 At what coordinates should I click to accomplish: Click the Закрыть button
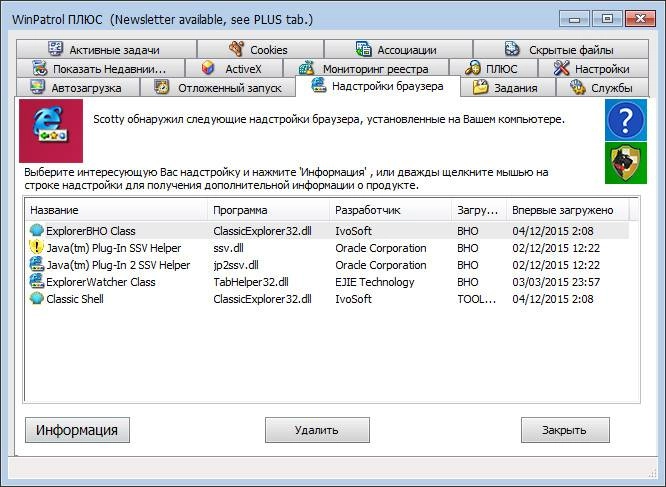(565, 430)
